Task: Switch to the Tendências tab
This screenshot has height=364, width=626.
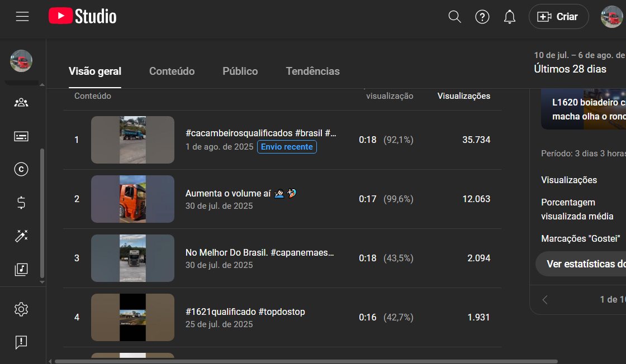Action: 313,71
